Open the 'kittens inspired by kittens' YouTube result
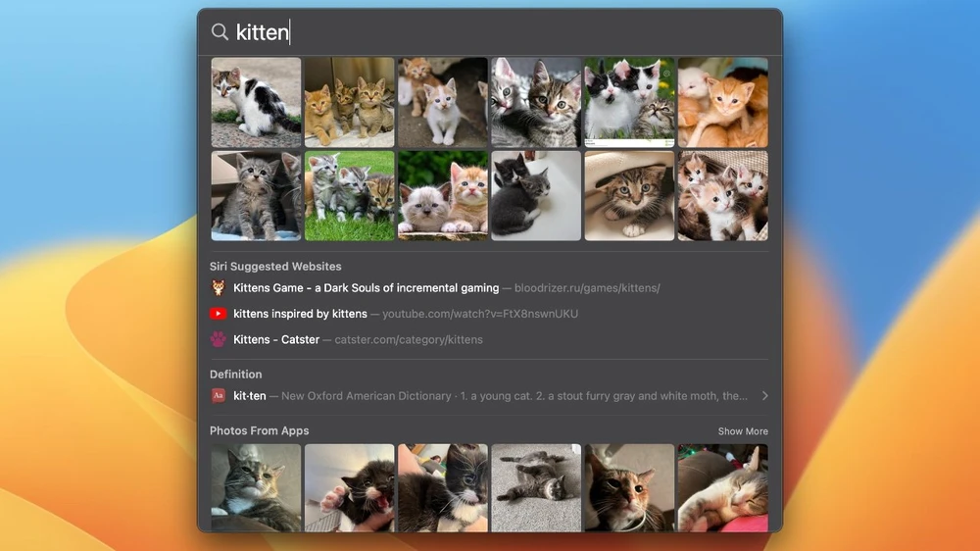This screenshot has height=551, width=980. (300, 314)
